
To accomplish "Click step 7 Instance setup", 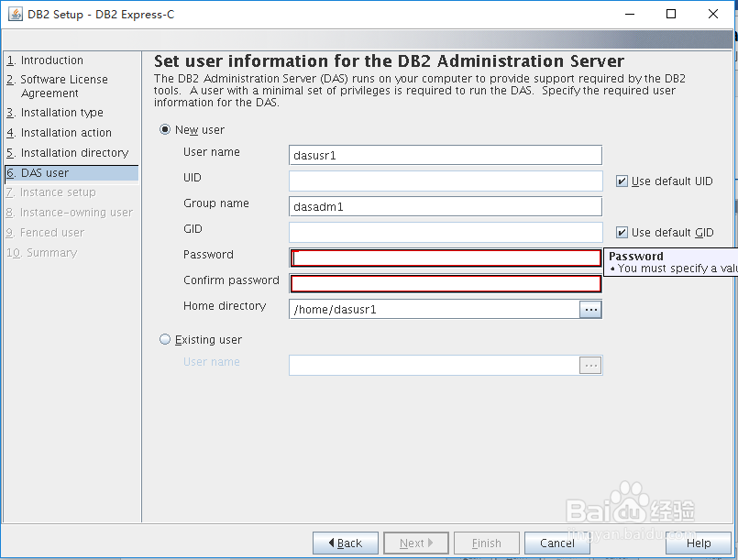I will click(50, 192).
